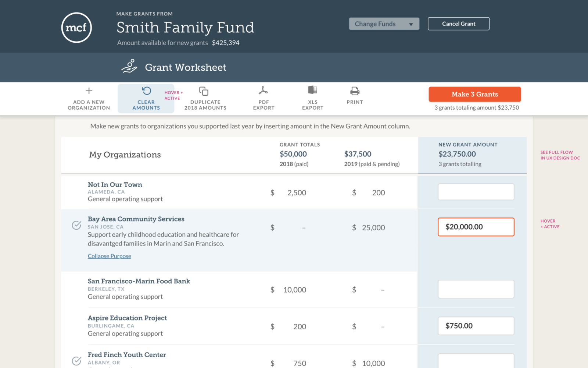Click the Not In Our Town grant amount field
The width and height of the screenshot is (588, 368).
tap(476, 192)
